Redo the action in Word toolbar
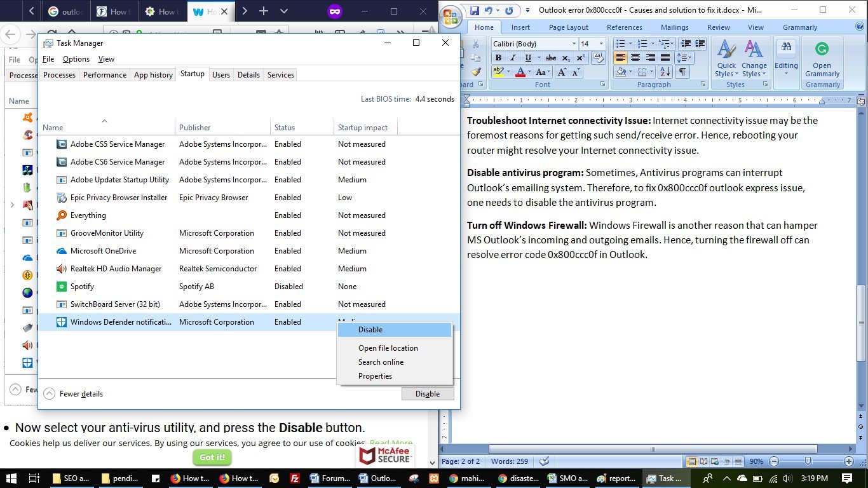 (x=508, y=10)
